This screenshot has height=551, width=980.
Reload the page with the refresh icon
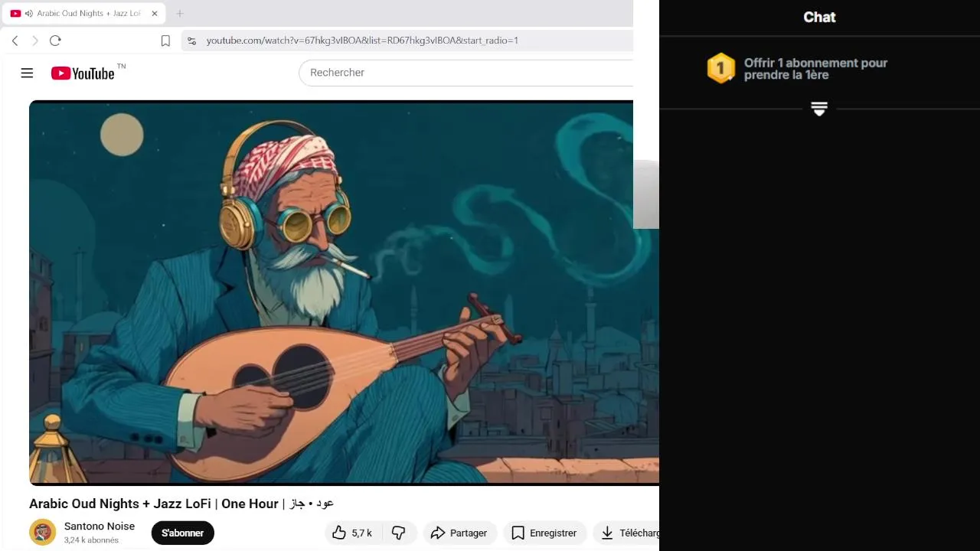55,41
